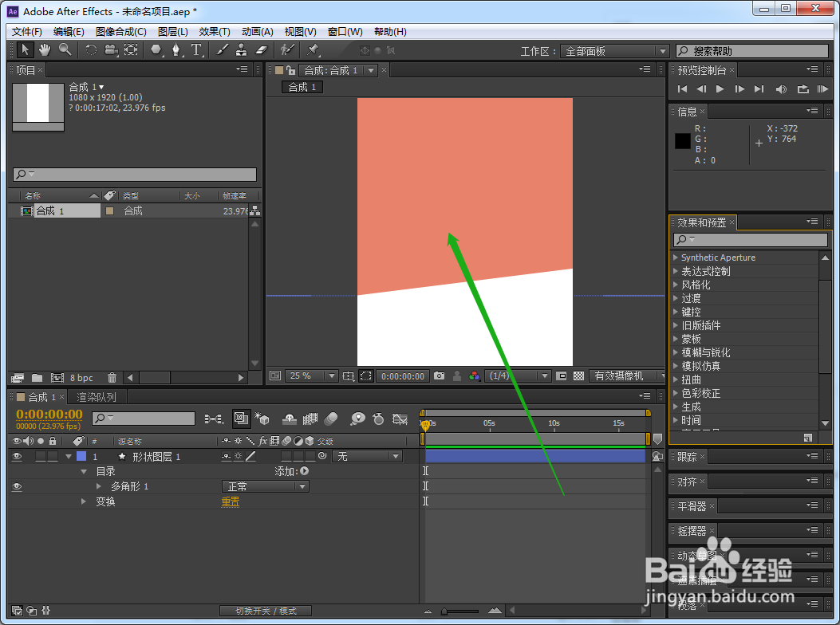Open the 效果(T) menu
The height and width of the screenshot is (625, 840).
pos(215,32)
